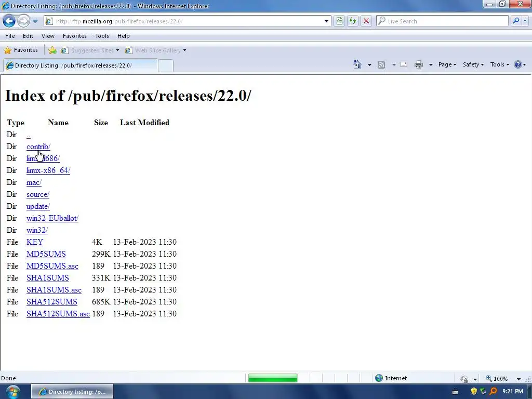
Task: Click the Forward navigation arrow button
Action: point(23,21)
